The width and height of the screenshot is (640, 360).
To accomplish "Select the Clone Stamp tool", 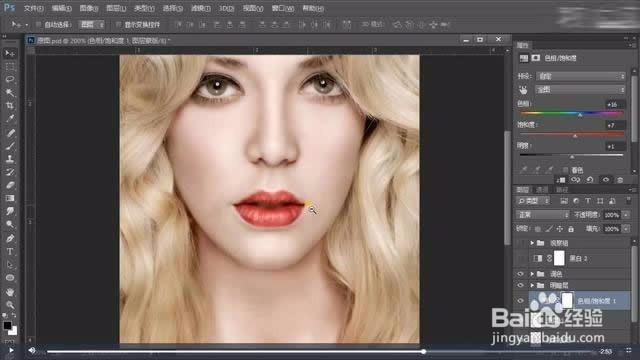I will (x=10, y=159).
